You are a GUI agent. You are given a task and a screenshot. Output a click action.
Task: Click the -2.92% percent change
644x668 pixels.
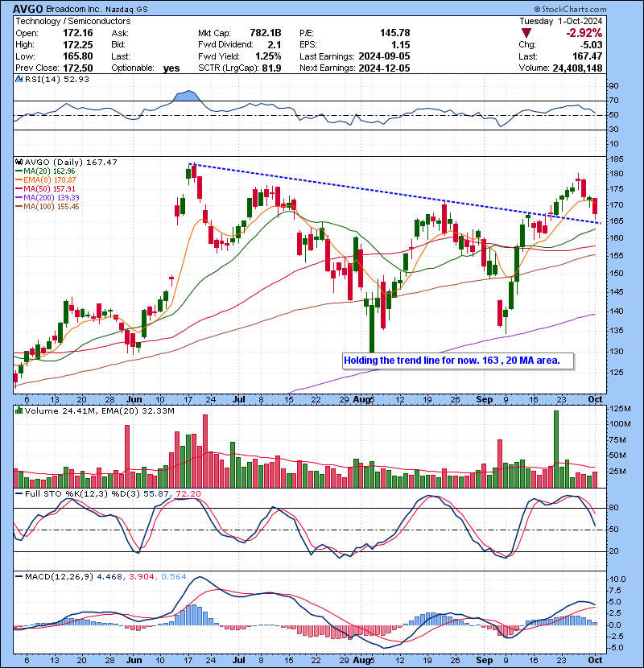(584, 33)
